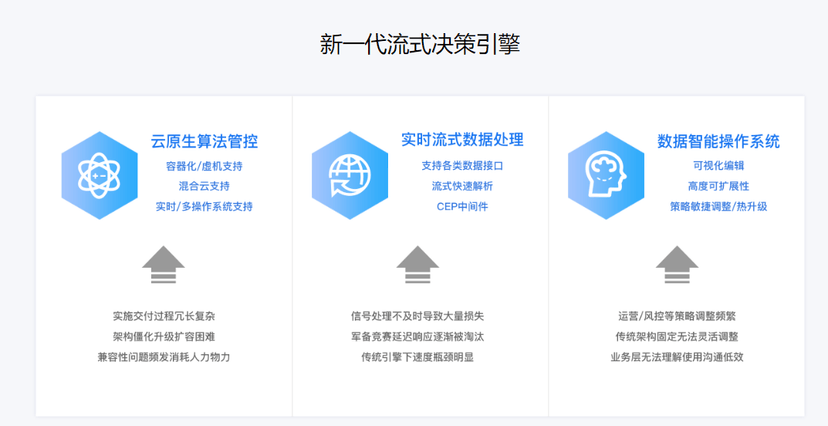The height and width of the screenshot is (426, 828).
Task: Select the 实时流式数据处理 card title
Action: tap(462, 140)
